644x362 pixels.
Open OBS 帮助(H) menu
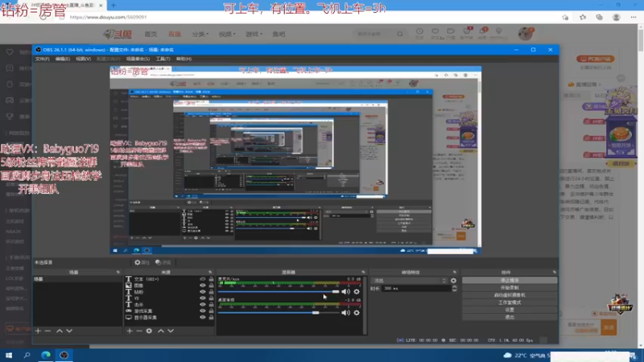point(184,59)
